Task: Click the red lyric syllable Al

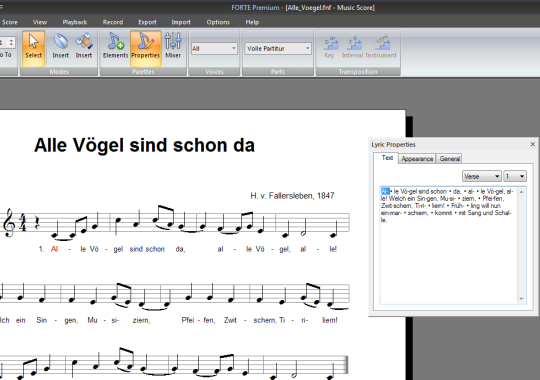Action: coord(54,249)
